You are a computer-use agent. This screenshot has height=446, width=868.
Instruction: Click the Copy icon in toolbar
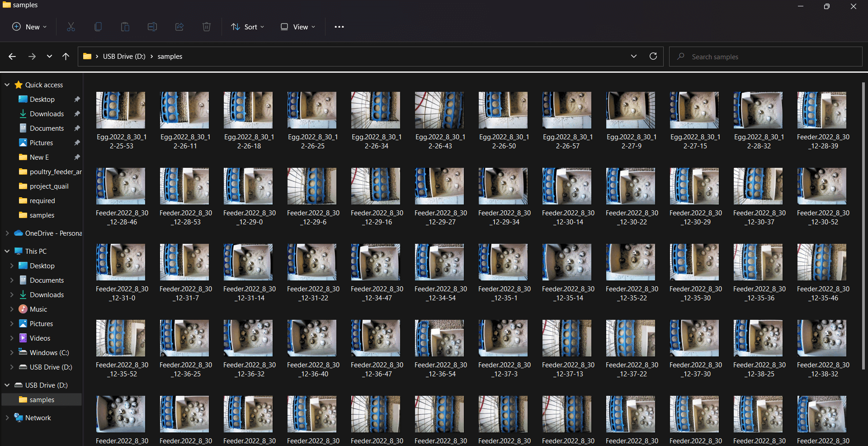coord(98,27)
